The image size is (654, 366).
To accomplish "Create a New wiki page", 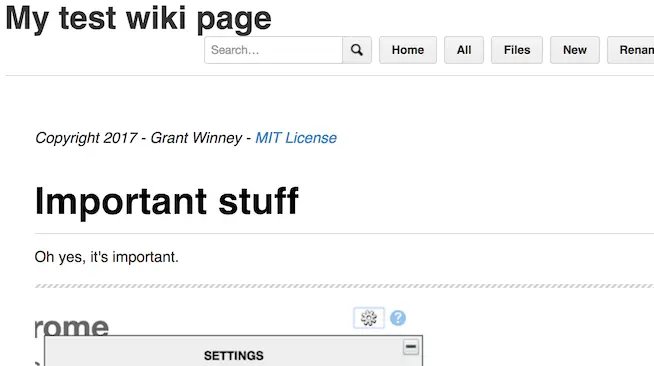I will click(x=575, y=50).
